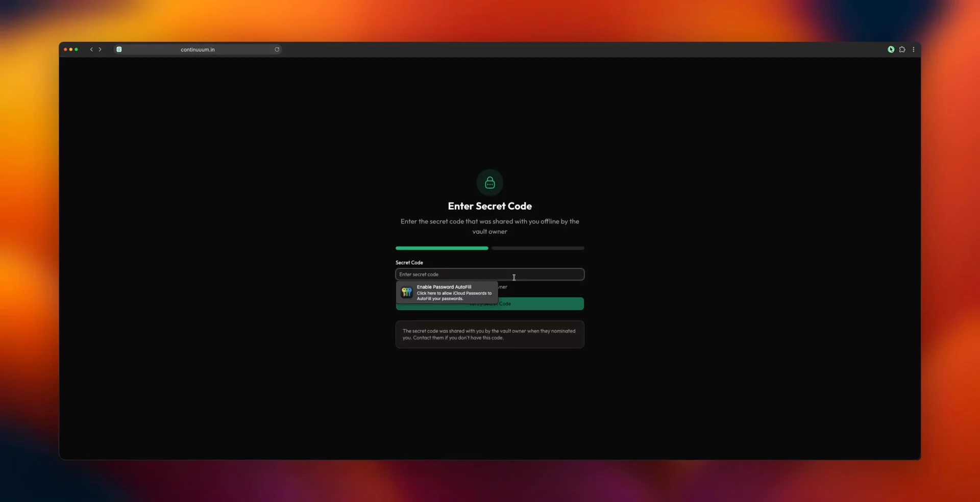Focus the Enter secret code input field
Viewport: 980px width, 502px height.
click(489, 274)
